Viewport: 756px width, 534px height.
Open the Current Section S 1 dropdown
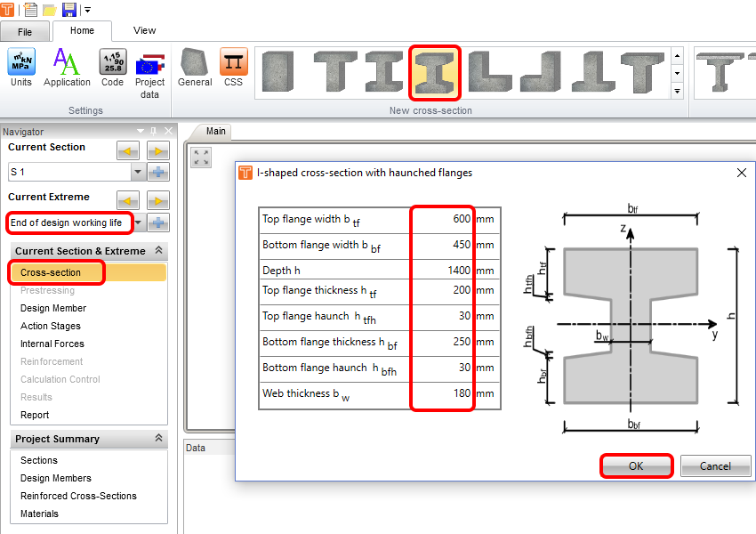click(x=138, y=173)
